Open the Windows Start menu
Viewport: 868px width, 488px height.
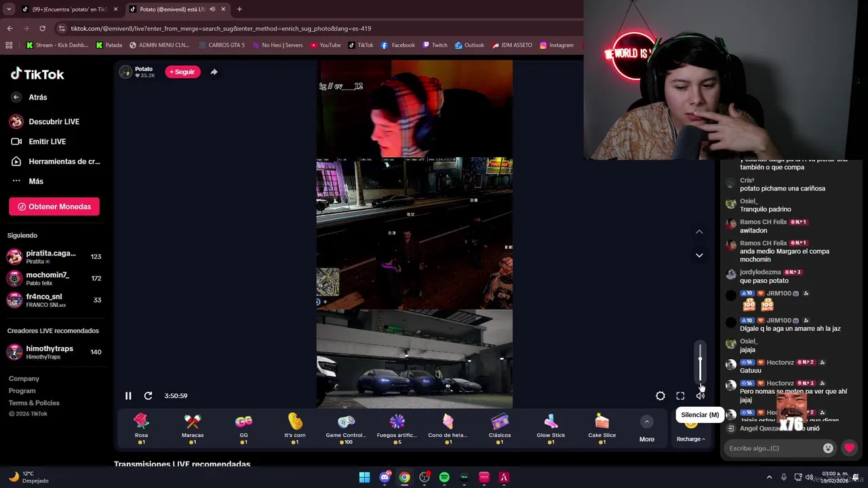click(365, 477)
